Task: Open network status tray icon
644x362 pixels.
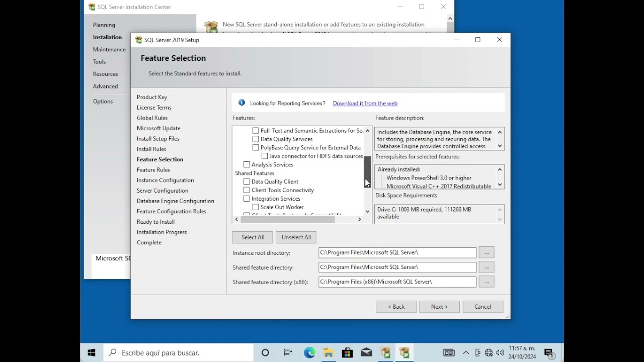Action: (489, 353)
